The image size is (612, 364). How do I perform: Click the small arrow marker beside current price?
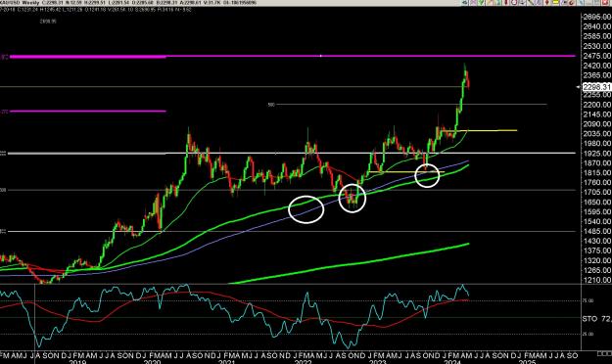click(x=579, y=87)
